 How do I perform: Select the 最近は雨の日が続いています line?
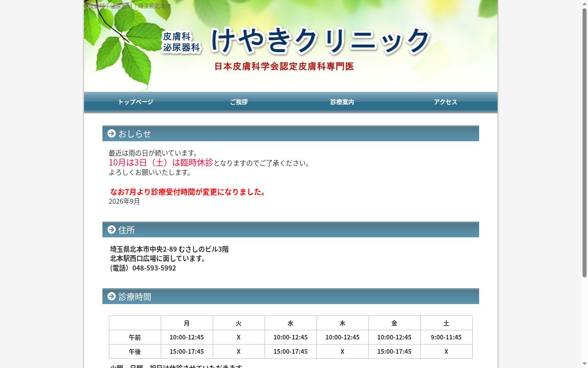[x=153, y=153]
